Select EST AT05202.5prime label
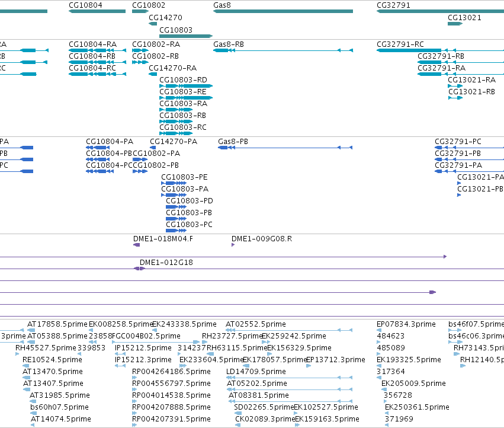504x428 pixels. coord(257,384)
